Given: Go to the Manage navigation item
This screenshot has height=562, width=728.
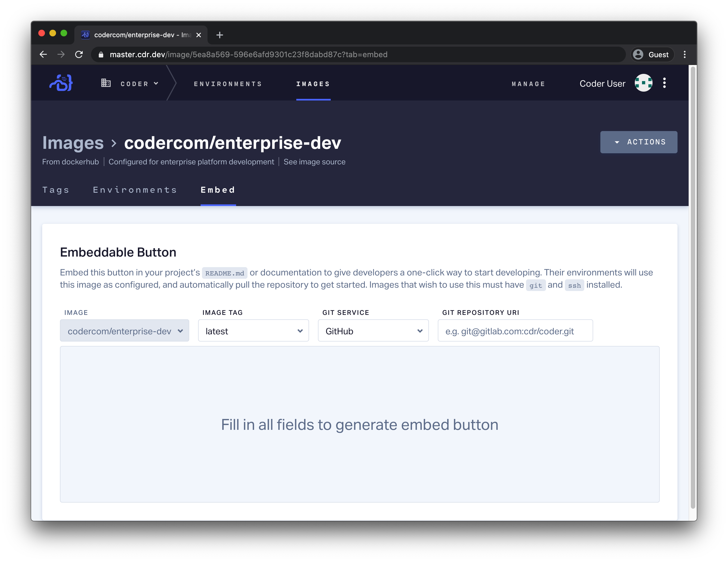Looking at the screenshot, I should click(528, 84).
